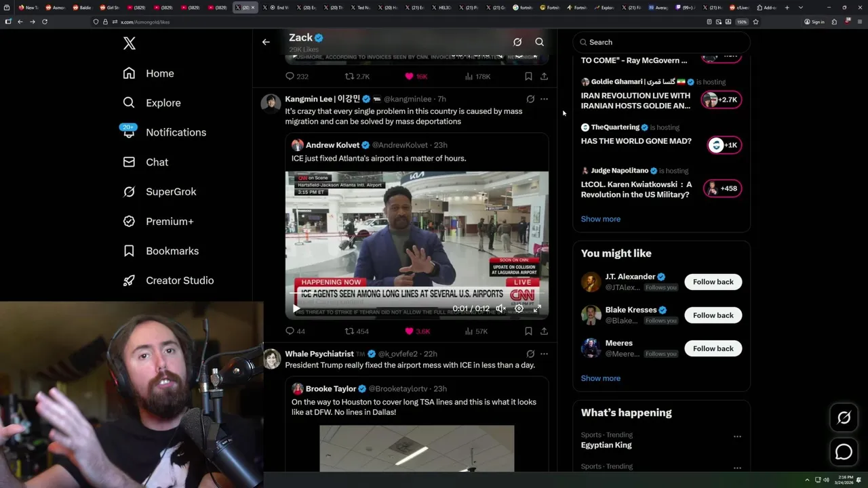The width and height of the screenshot is (868, 488).
Task: Click the browser Sign in button
Action: click(814, 22)
